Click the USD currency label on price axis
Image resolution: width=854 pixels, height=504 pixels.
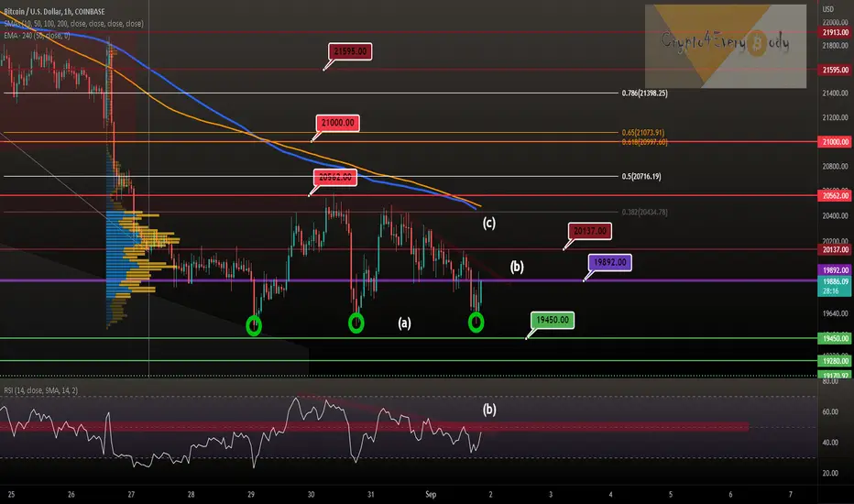(827, 9)
